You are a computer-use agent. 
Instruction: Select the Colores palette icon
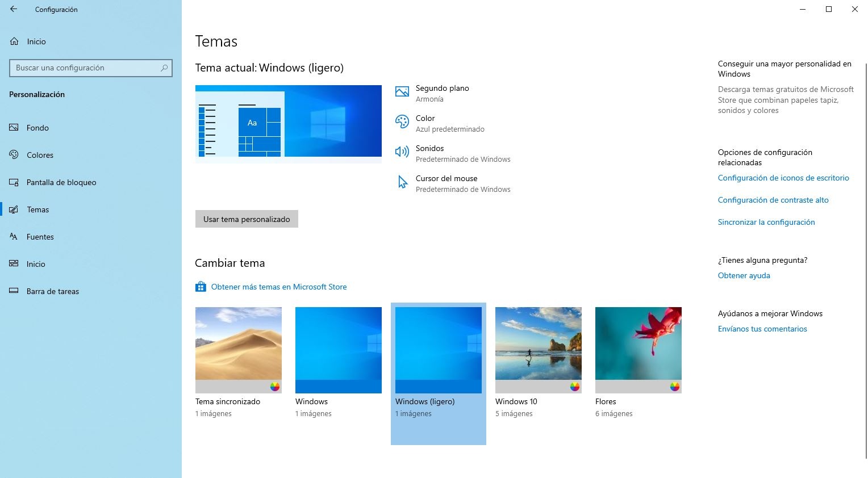point(14,155)
